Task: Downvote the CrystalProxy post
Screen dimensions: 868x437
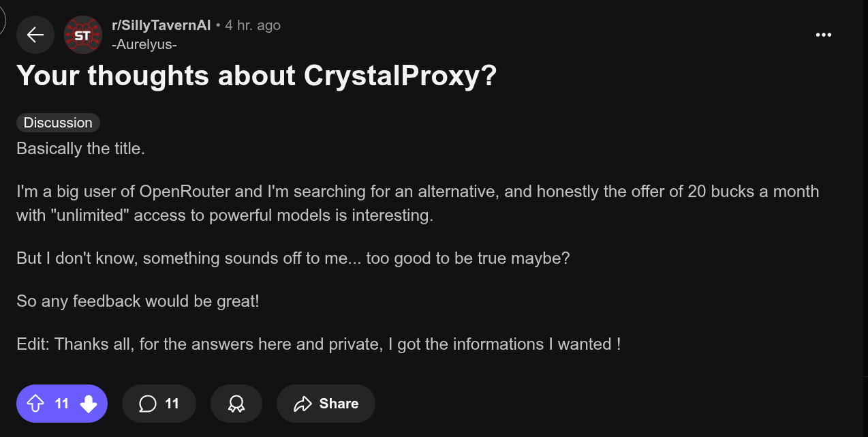Action: coord(89,404)
